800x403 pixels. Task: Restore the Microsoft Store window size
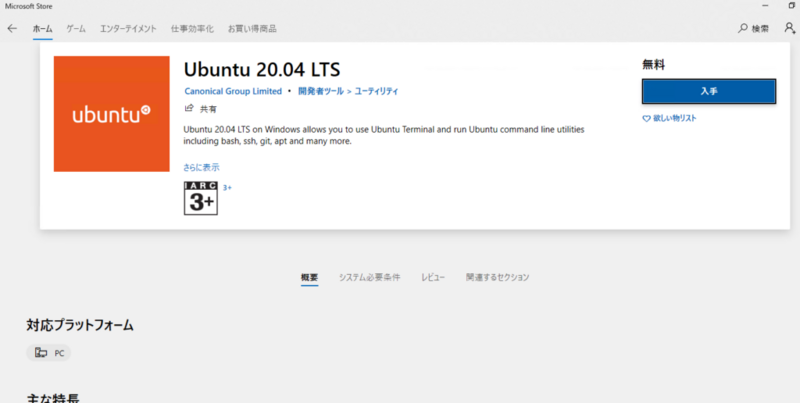click(792, 6)
